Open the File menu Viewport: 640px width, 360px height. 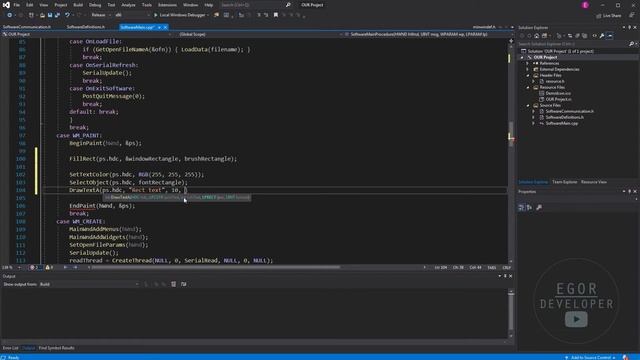[16, 5]
